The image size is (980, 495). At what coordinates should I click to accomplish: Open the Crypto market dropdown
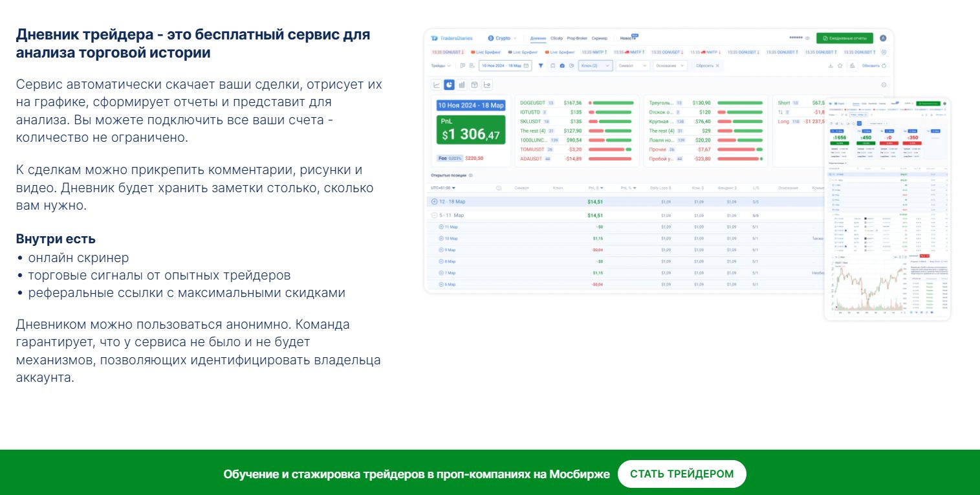click(503, 38)
